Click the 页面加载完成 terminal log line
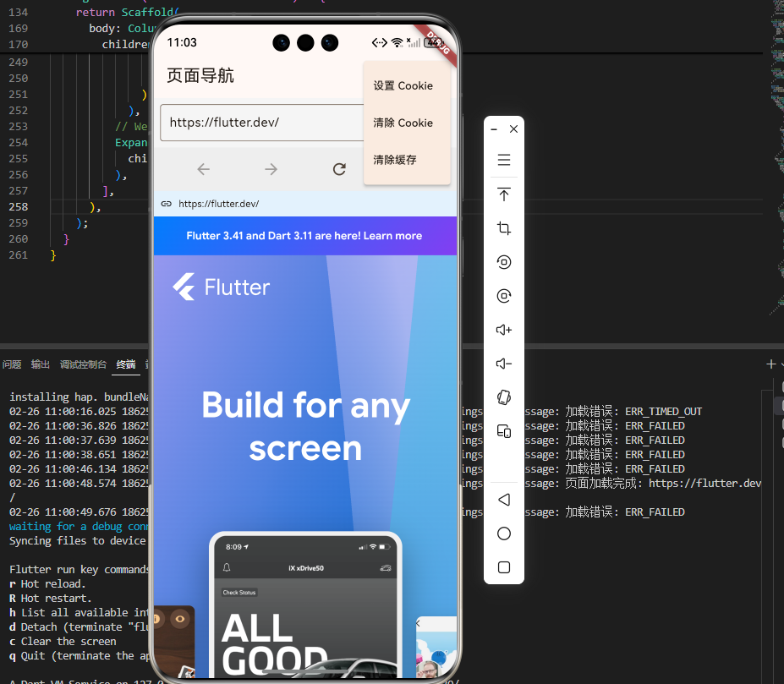 663,483
